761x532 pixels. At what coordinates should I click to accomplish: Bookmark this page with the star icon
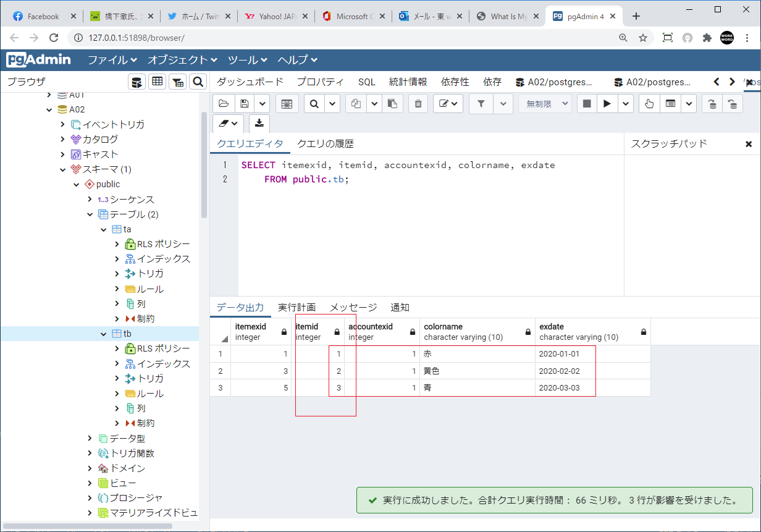[643, 38]
